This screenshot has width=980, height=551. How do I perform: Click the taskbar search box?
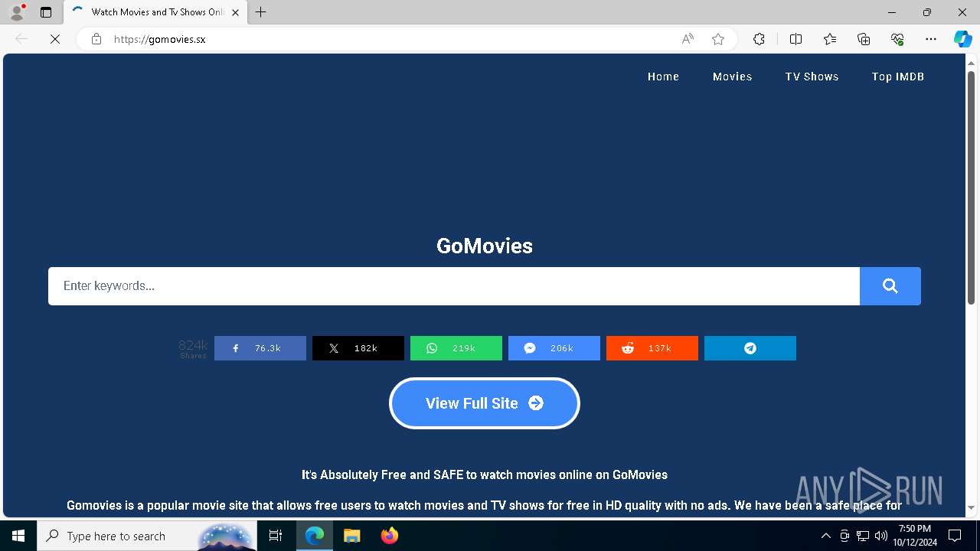148,536
